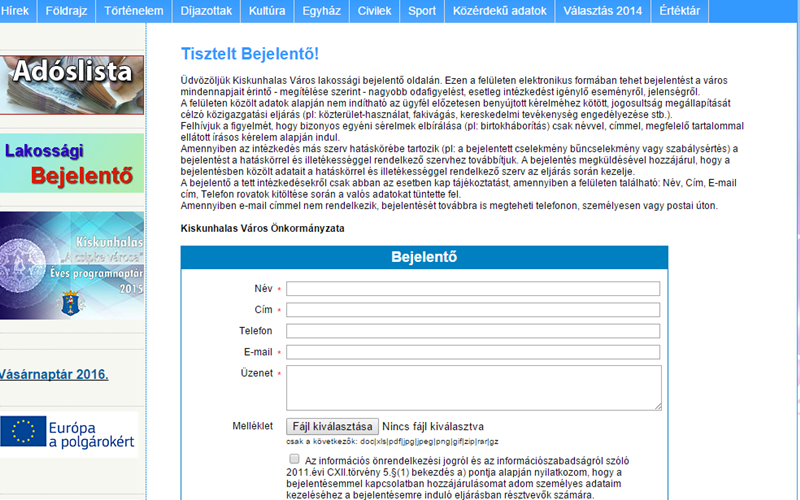
Task: Click into the E-mail input field
Action: click(x=473, y=352)
